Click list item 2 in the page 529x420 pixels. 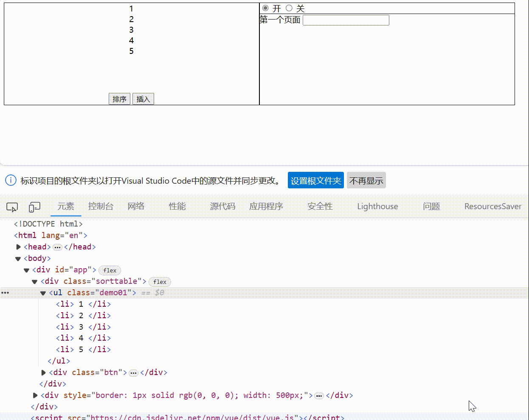coord(131,19)
